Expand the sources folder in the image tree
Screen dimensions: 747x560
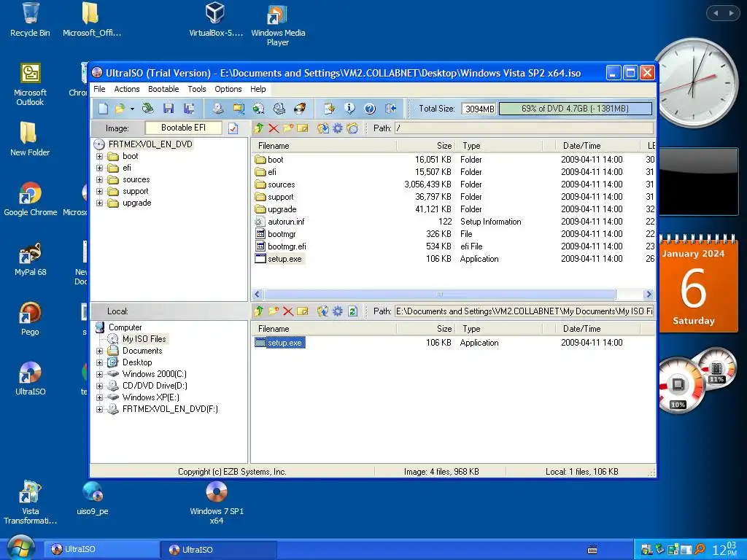point(99,179)
